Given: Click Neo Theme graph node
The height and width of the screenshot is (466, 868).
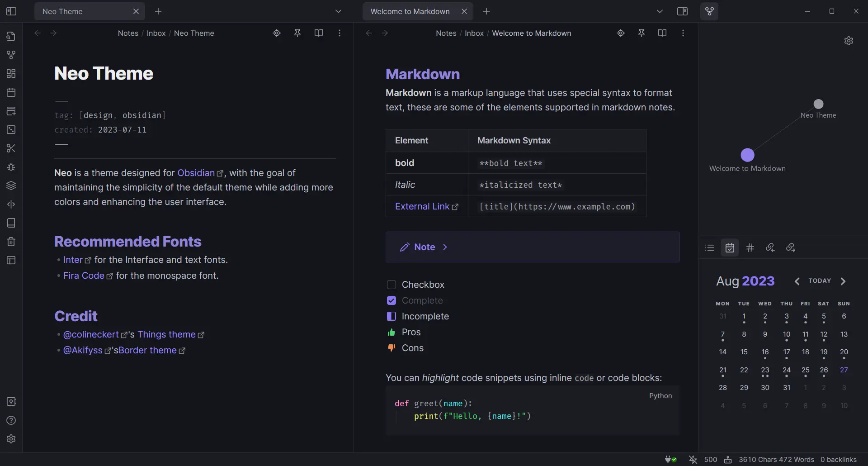Looking at the screenshot, I should coord(818,104).
